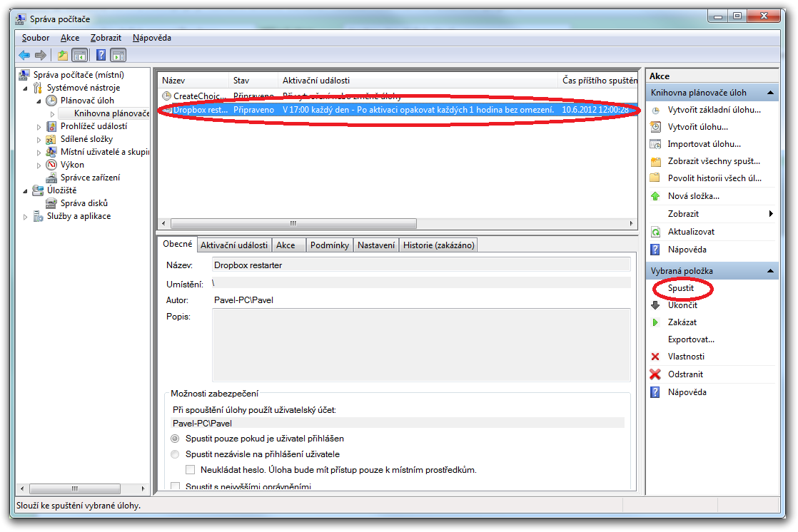Open the Nápověda menu in menu bar
This screenshot has height=532, width=798.
[151, 38]
